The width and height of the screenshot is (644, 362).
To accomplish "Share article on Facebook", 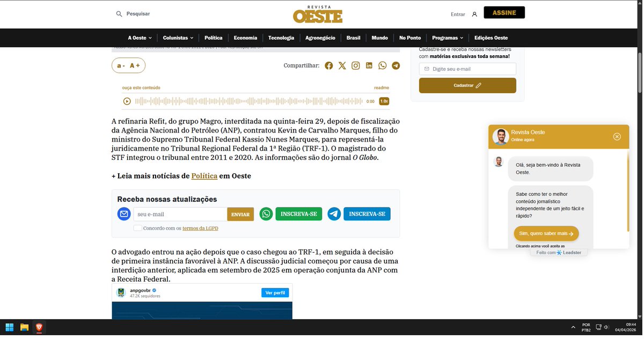I will 328,65.
